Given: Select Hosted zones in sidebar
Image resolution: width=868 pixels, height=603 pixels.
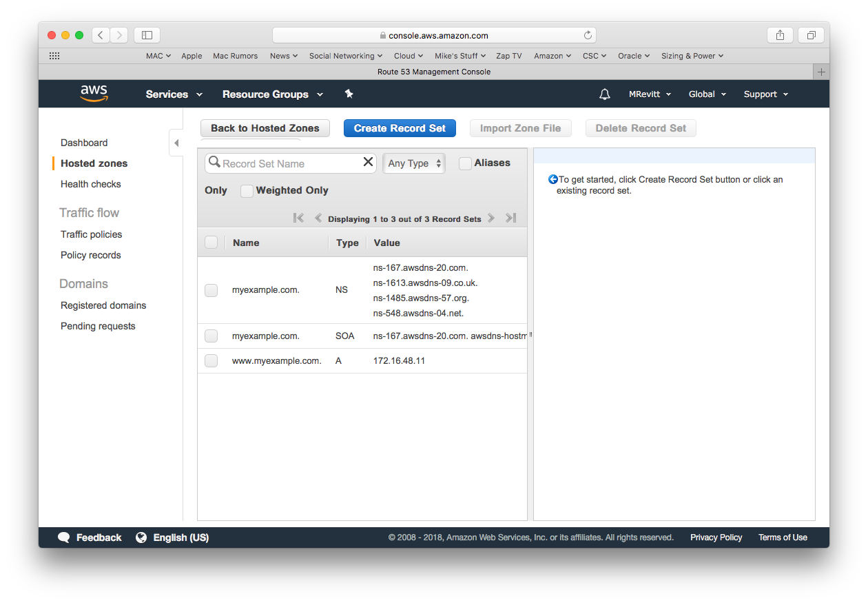Looking at the screenshot, I should 94,163.
